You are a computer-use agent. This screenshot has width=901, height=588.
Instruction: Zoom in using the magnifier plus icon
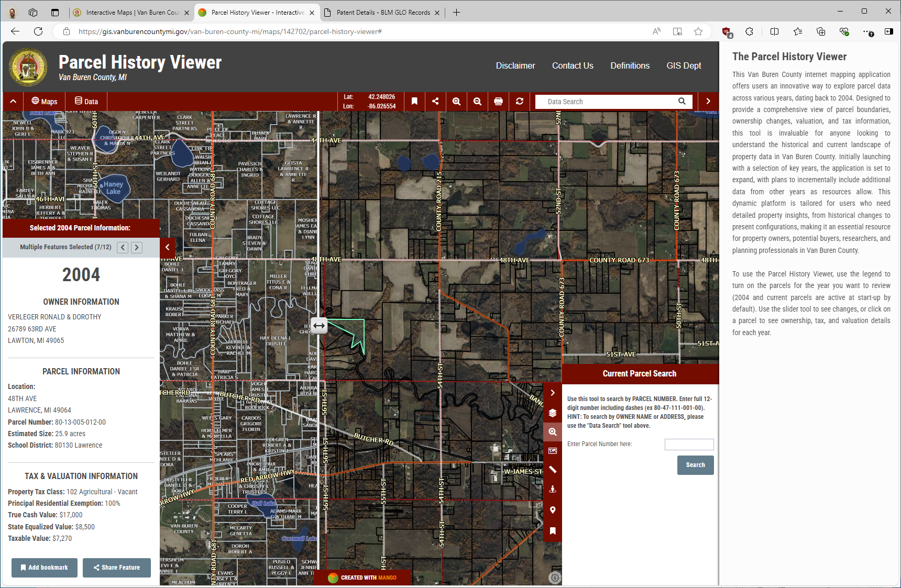point(456,102)
